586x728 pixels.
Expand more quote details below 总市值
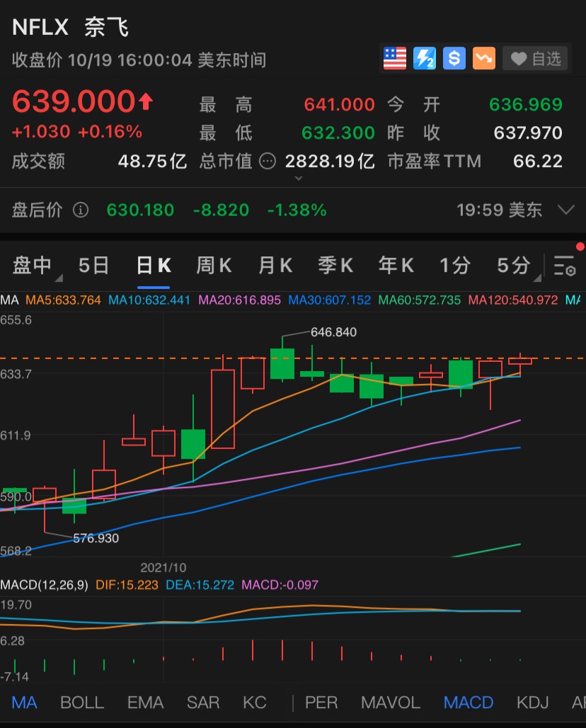pyautogui.click(x=298, y=179)
